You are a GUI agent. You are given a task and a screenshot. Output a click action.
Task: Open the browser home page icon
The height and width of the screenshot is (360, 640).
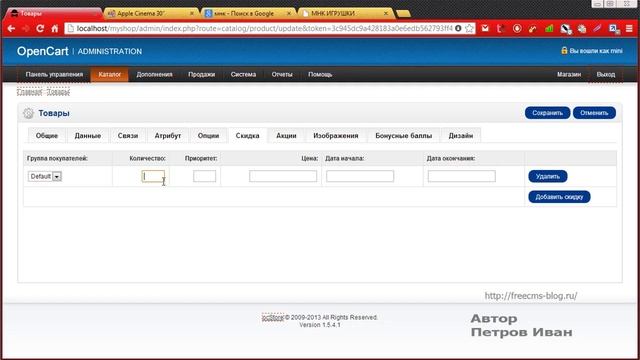click(x=55, y=29)
